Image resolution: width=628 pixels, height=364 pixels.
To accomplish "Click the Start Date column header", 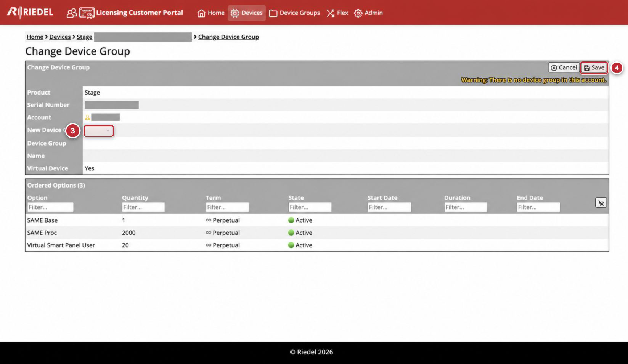I will coord(382,198).
